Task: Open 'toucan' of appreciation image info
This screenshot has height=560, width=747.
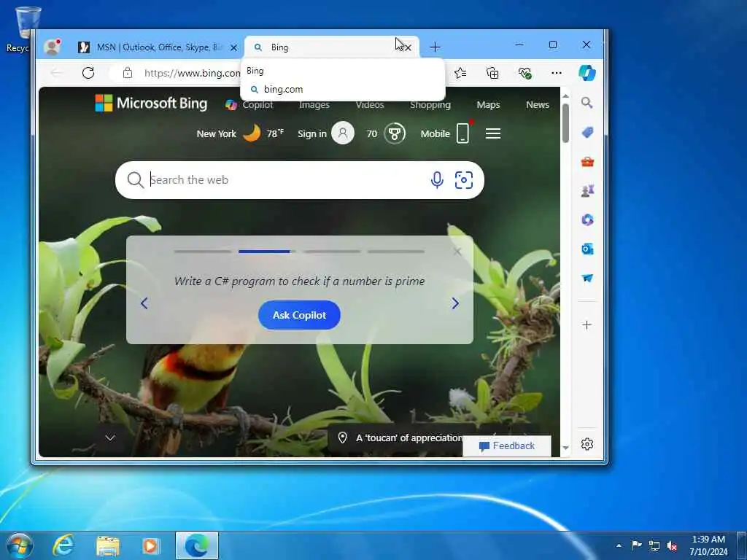Action: click(400, 437)
